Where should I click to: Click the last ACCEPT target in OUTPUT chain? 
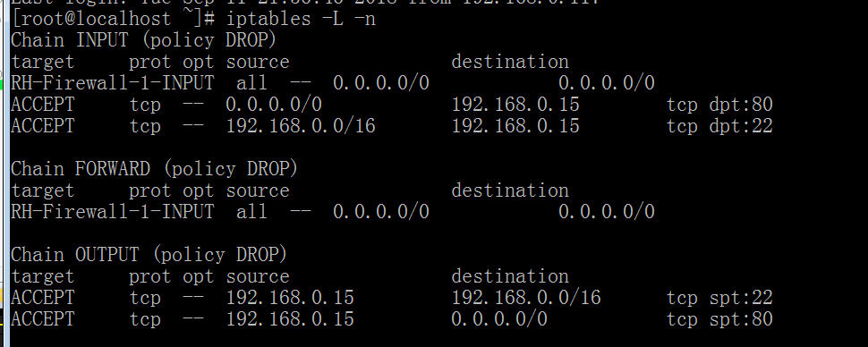pyautogui.click(x=43, y=319)
